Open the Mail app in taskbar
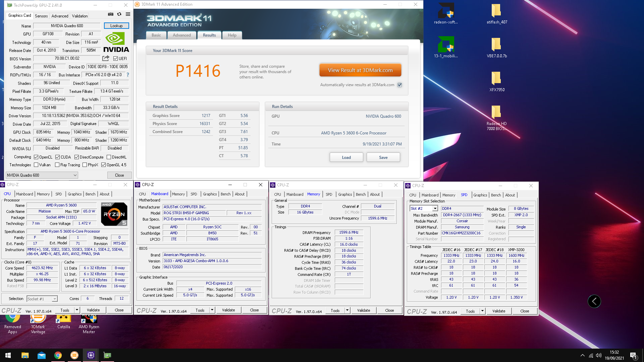 (41, 355)
